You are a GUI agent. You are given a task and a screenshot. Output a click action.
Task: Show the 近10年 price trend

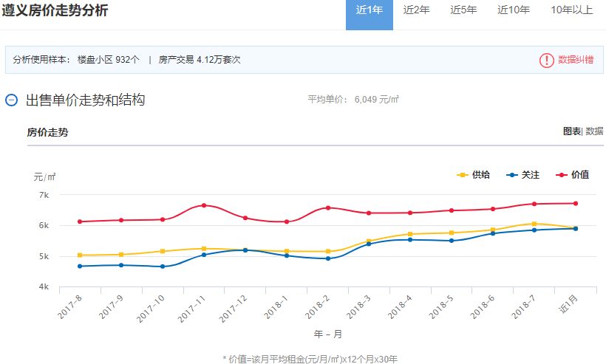pos(514,10)
